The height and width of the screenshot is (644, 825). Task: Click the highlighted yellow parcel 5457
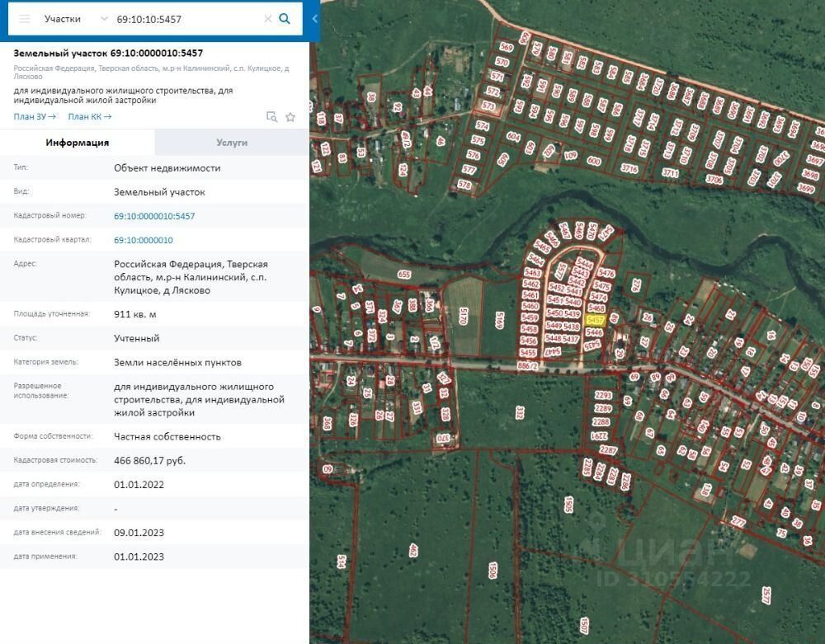coord(595,319)
